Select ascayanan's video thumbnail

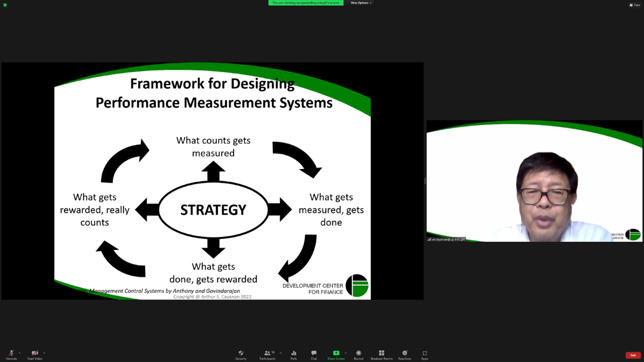pos(534,181)
